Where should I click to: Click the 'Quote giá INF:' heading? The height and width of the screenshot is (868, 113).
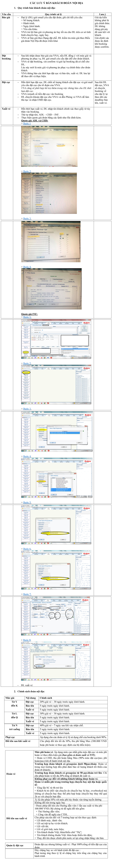point(29,314)
